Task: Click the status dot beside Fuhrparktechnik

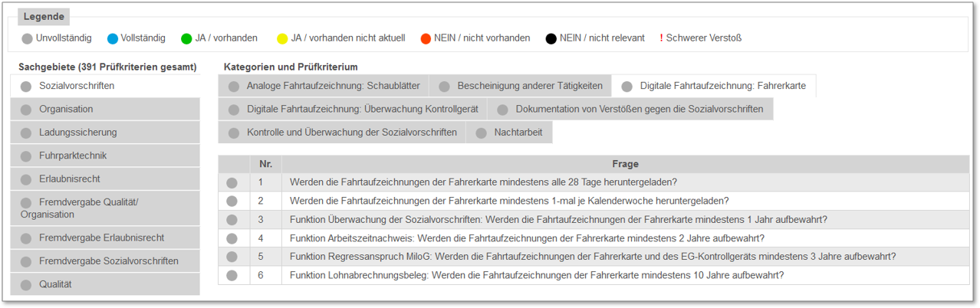Action: (x=26, y=156)
